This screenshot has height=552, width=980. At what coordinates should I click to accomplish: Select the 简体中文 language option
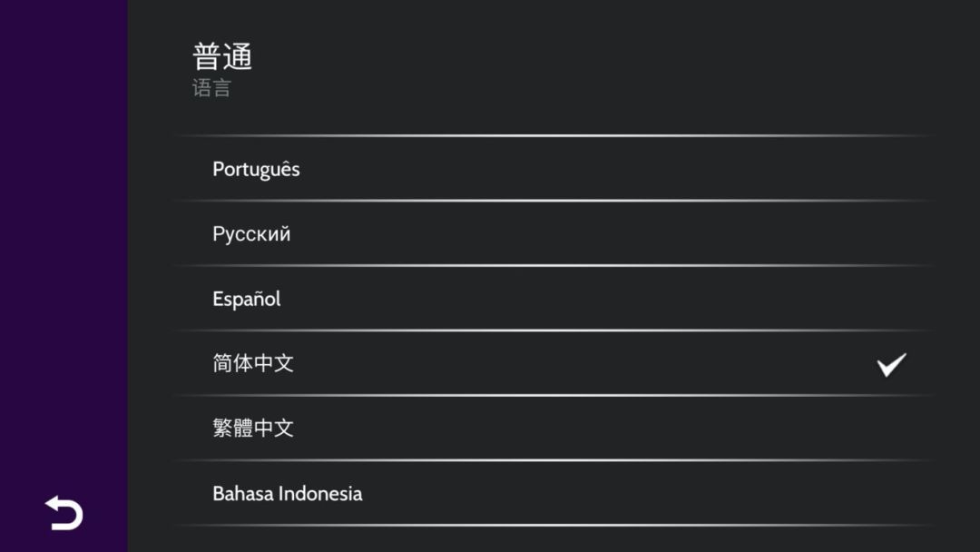click(x=253, y=364)
